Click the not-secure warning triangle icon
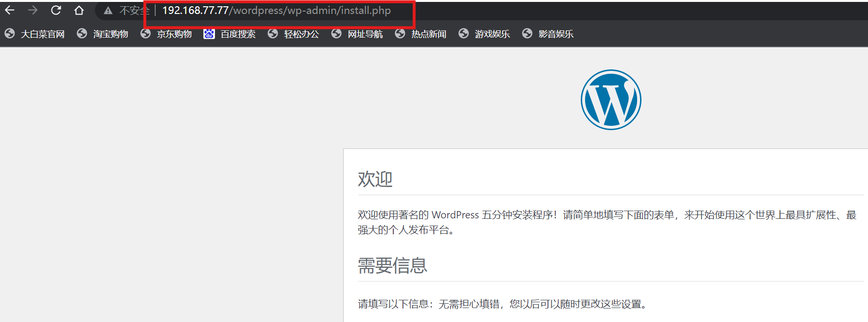The width and height of the screenshot is (868, 322). click(108, 11)
